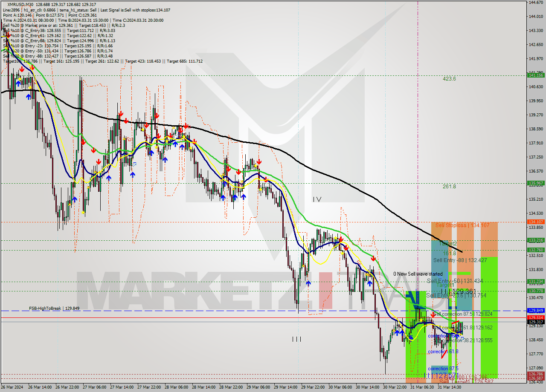Click the green 141.156 price tag
The image size is (546, 392).
click(x=536, y=75)
